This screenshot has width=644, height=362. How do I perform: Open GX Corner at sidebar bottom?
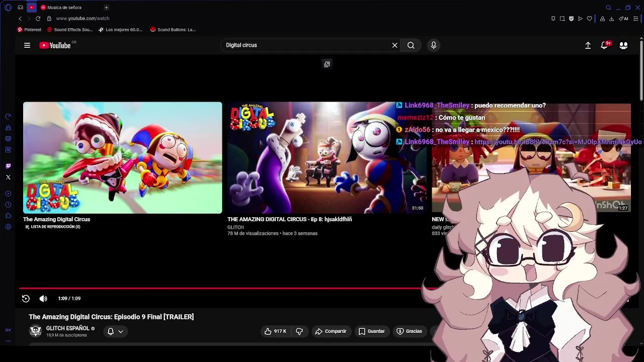coord(8,330)
